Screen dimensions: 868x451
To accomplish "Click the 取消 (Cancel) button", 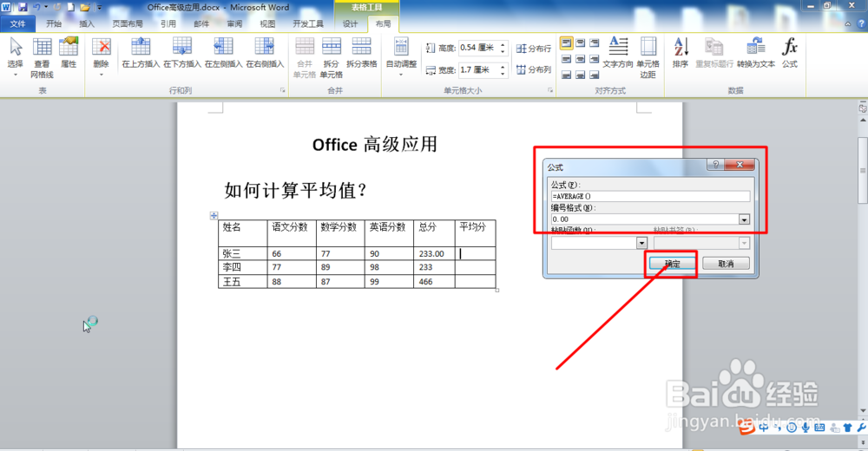I will [x=726, y=264].
